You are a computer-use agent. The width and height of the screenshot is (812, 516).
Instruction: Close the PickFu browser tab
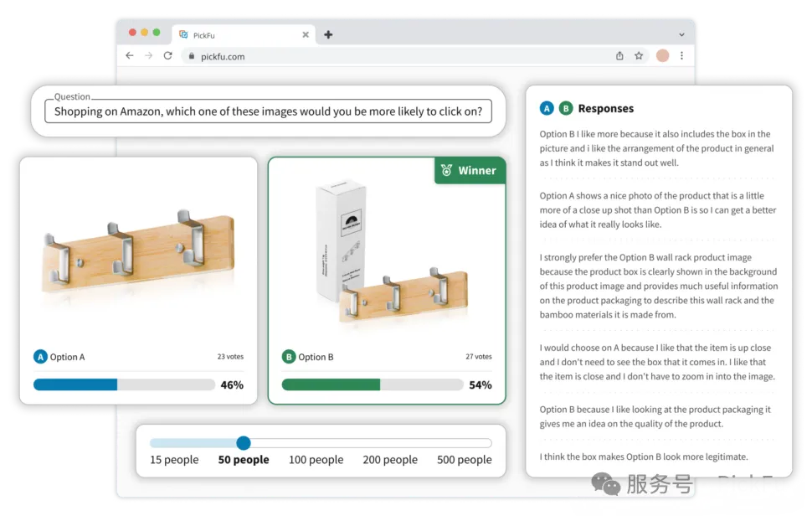[x=306, y=34]
